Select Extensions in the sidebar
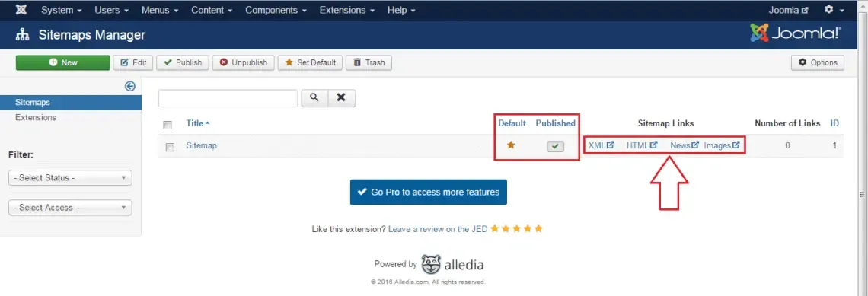This screenshot has height=296, width=868. pos(36,117)
